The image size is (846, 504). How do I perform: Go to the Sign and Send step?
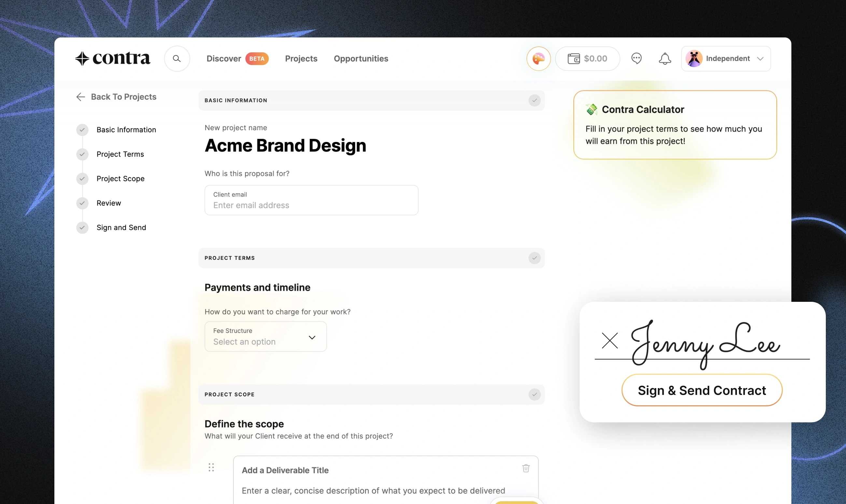pyautogui.click(x=121, y=227)
